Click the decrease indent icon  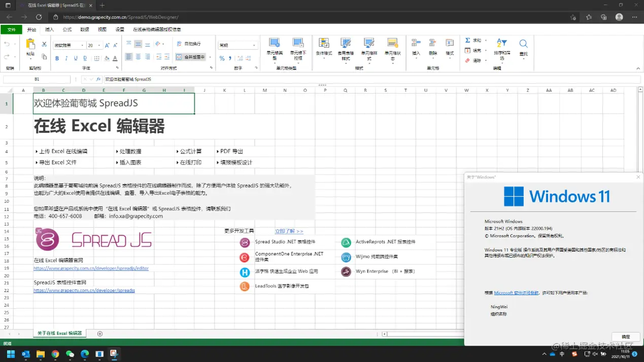pyautogui.click(x=159, y=57)
